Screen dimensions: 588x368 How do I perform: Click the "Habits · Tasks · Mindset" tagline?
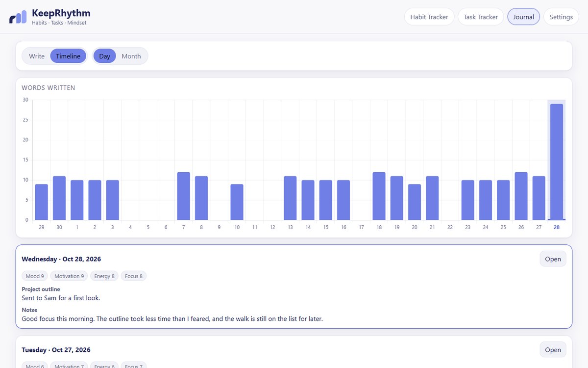[x=59, y=23]
